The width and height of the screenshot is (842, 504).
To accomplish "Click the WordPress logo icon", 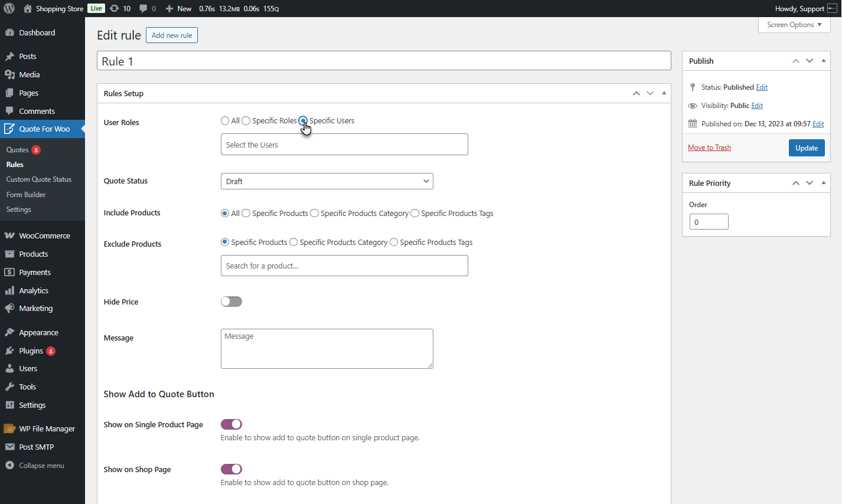I will [x=9, y=8].
